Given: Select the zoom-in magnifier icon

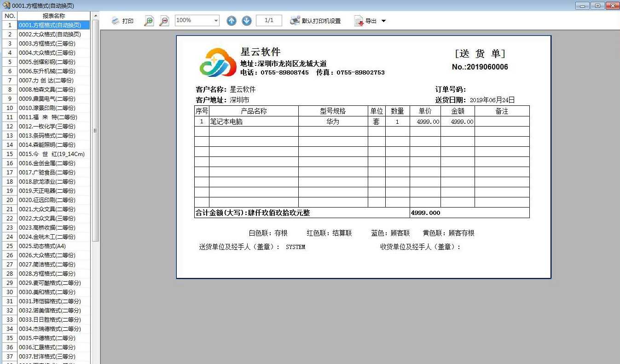Looking at the screenshot, I should pos(148,20).
